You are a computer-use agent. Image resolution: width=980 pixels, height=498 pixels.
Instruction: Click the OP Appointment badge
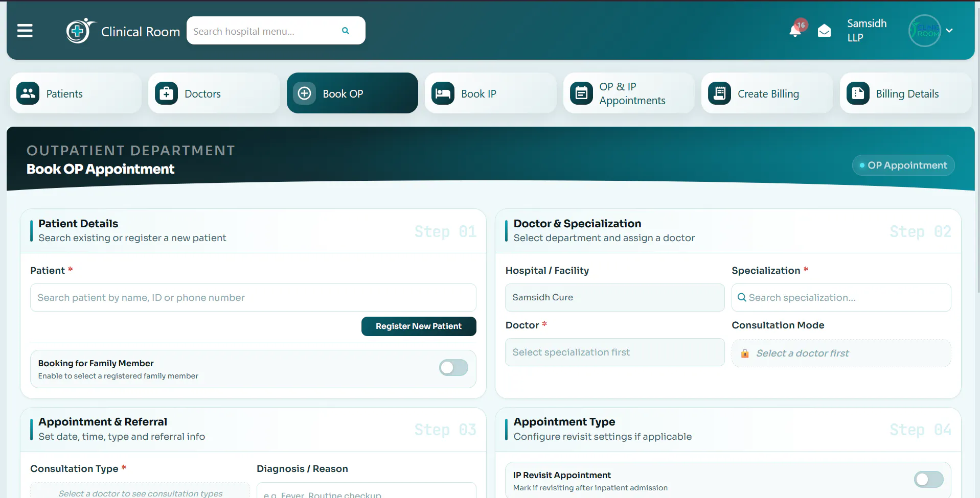click(903, 165)
